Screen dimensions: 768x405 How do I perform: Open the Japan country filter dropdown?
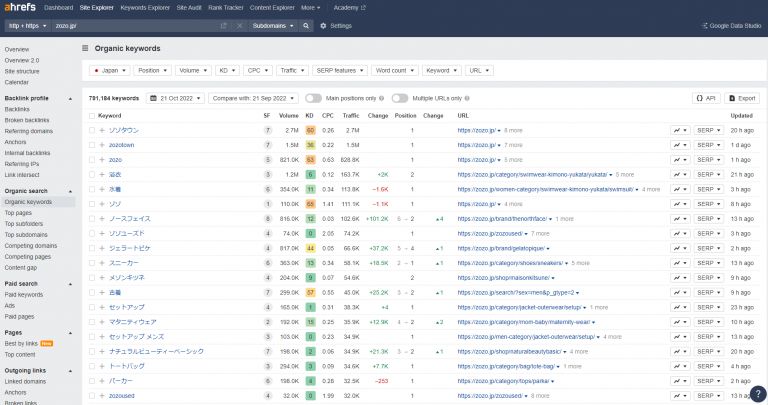click(109, 71)
